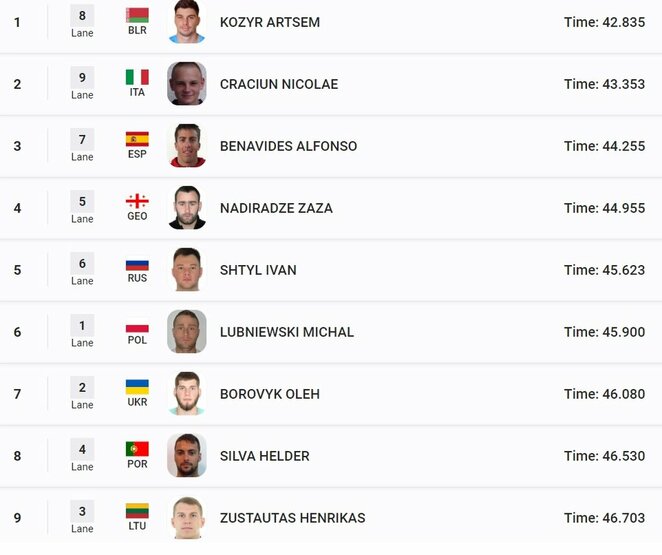Click the Ukraine flag icon
This screenshot has height=555, width=662.
click(137, 387)
